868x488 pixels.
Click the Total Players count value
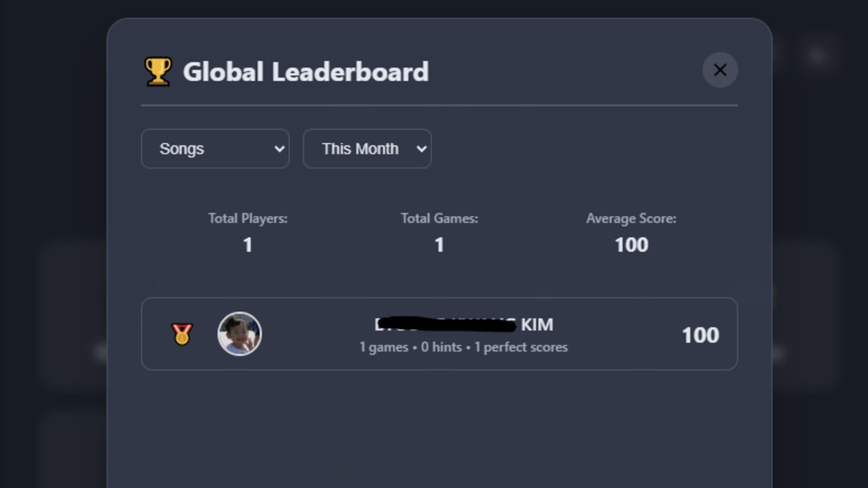coord(247,245)
